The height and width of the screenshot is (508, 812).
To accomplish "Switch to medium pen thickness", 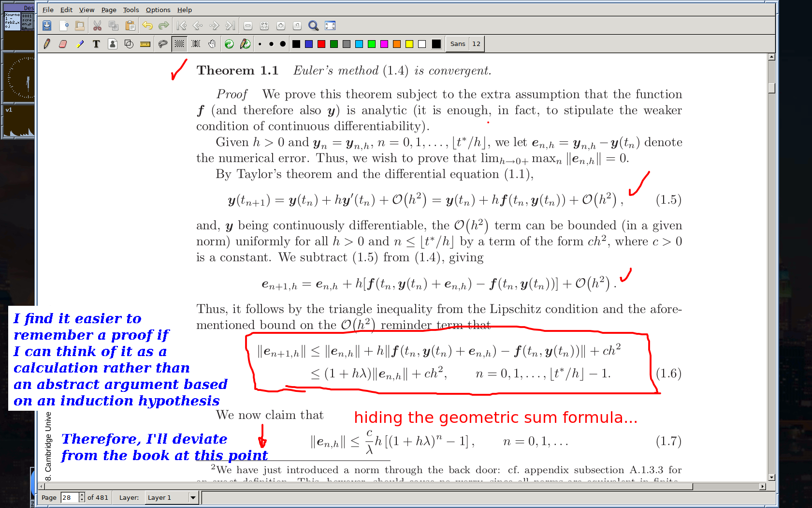I will click(x=271, y=44).
